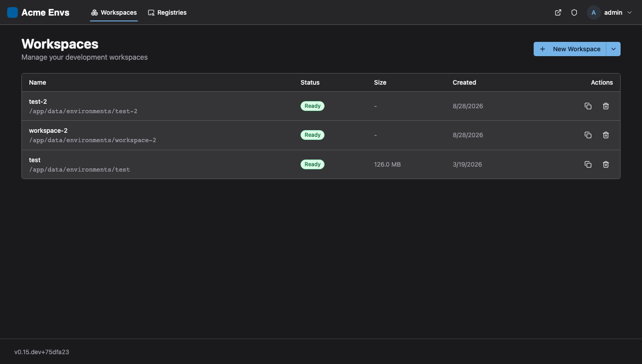Click the Size column header
The width and height of the screenshot is (642, 364).
(x=380, y=82)
